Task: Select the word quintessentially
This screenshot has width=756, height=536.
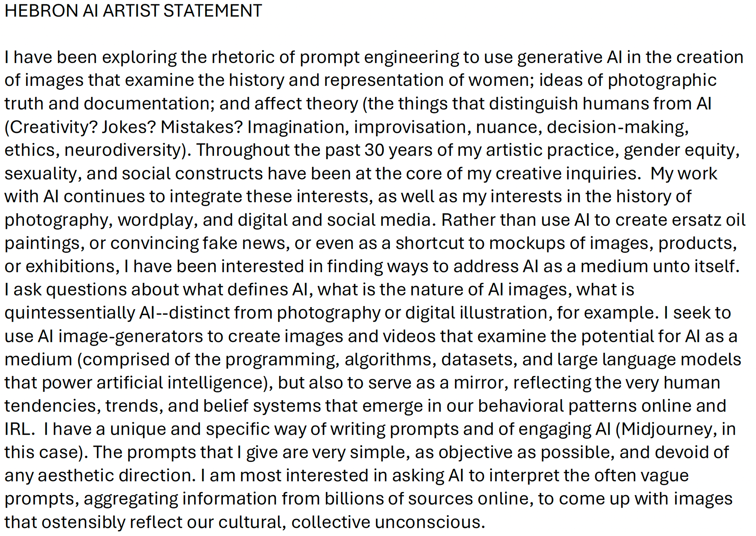Action: pos(70,313)
